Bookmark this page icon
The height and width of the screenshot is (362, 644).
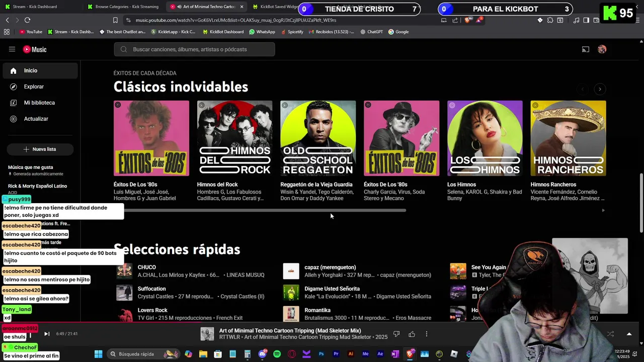tap(115, 20)
